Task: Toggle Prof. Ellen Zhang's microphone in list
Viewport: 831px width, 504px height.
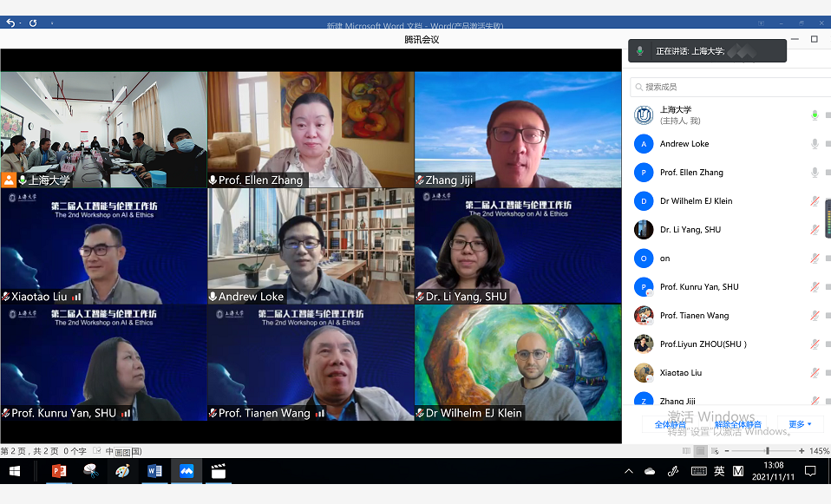Action: point(815,173)
